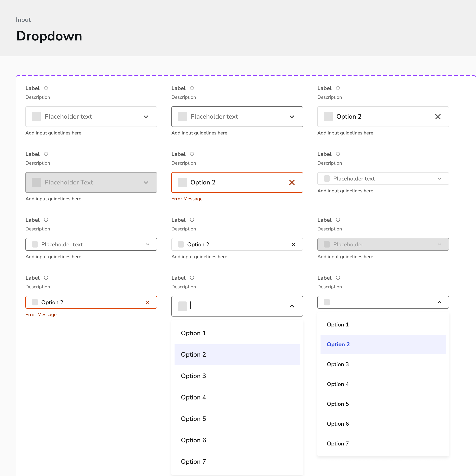
Task: Expand the top-left Placeholder text dropdown chevron
Action: point(146,117)
